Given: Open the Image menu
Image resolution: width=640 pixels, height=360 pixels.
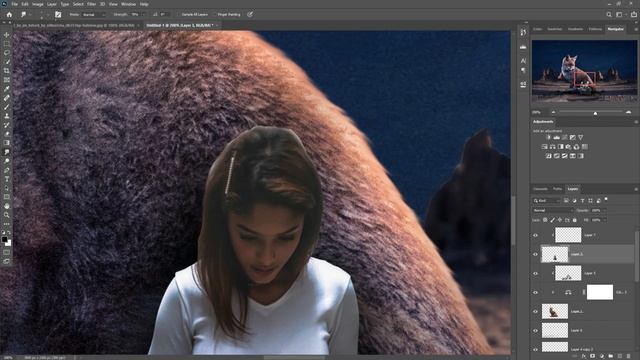Looking at the screenshot, I should (x=38, y=4).
